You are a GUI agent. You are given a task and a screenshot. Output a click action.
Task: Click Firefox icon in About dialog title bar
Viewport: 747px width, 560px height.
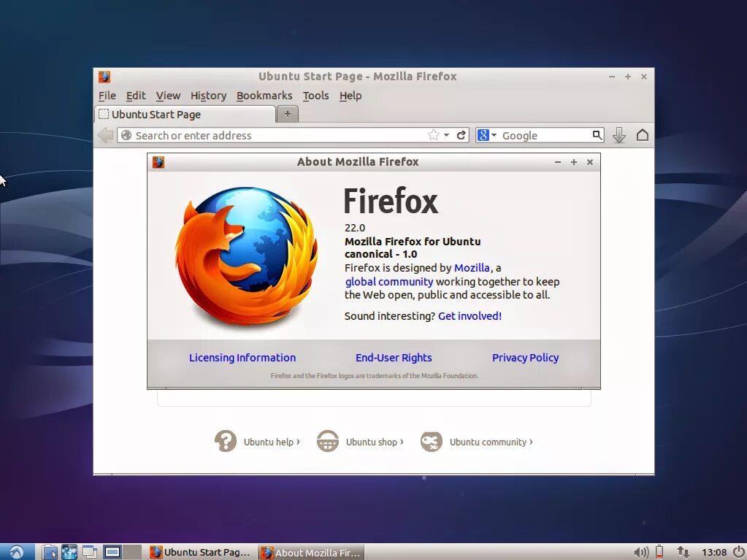tap(158, 162)
